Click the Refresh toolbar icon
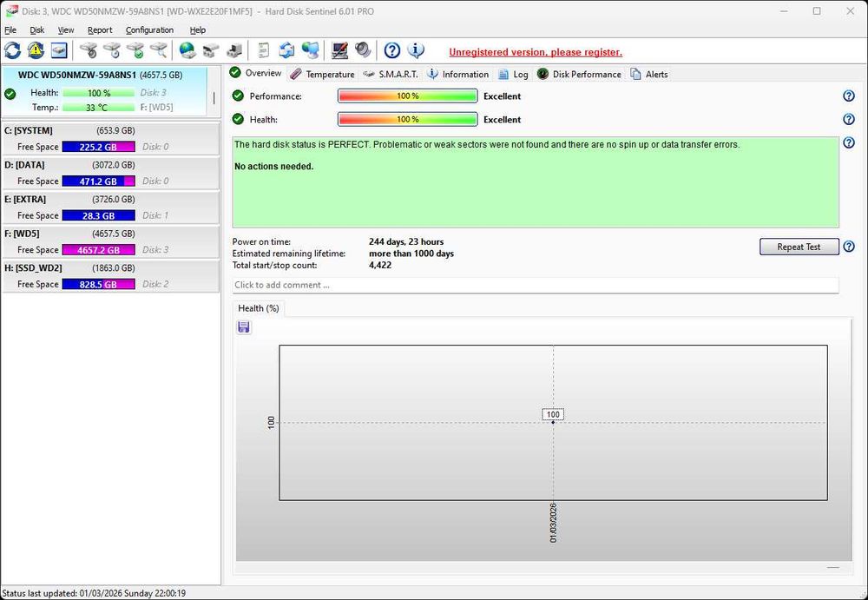This screenshot has width=868, height=600. coord(12,50)
